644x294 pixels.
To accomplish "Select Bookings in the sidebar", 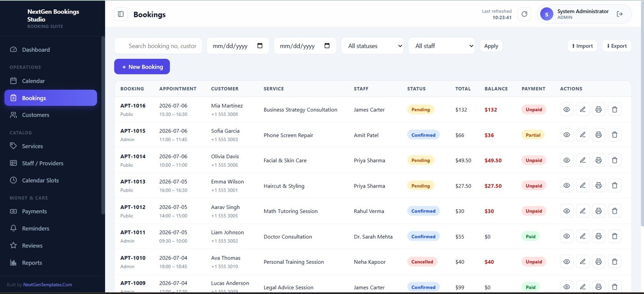I will [x=51, y=98].
